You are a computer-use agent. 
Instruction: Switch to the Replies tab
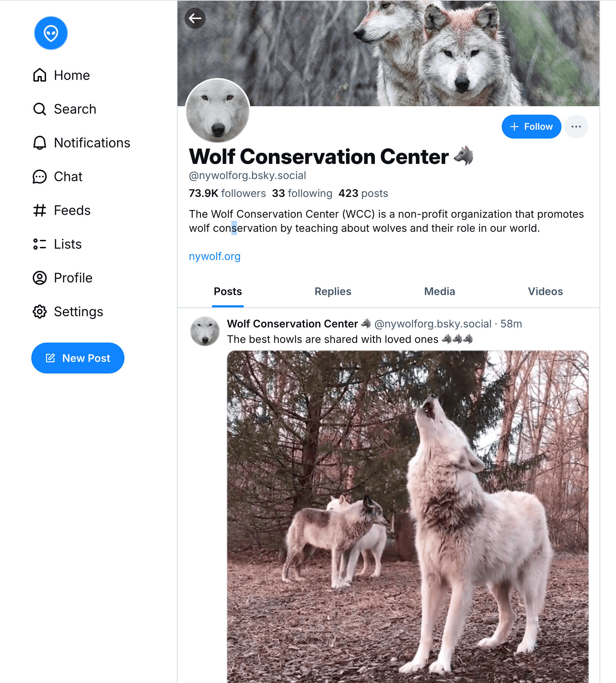[x=333, y=291]
